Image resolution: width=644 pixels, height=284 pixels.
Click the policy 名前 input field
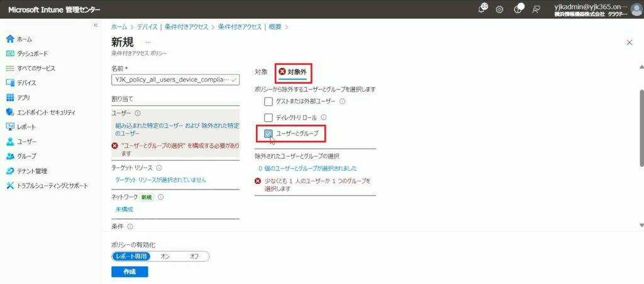pyautogui.click(x=175, y=80)
